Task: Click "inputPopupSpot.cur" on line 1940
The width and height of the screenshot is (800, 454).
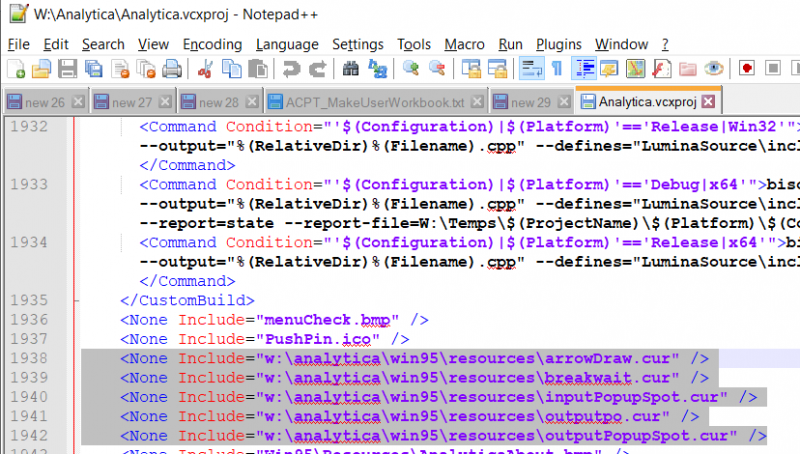Action: coord(632,397)
